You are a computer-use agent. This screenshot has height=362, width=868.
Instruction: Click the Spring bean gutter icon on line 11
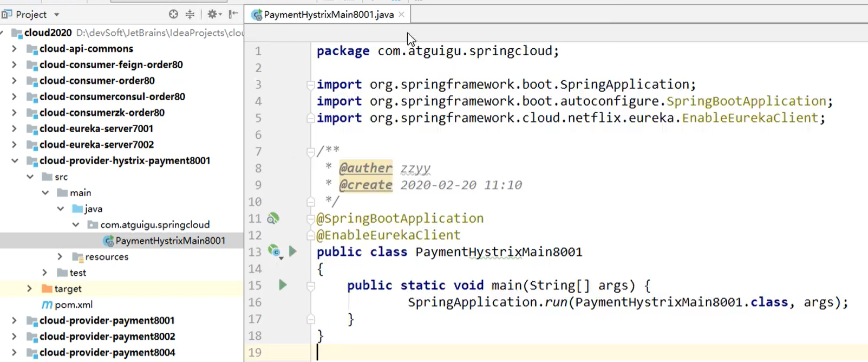[273, 218]
